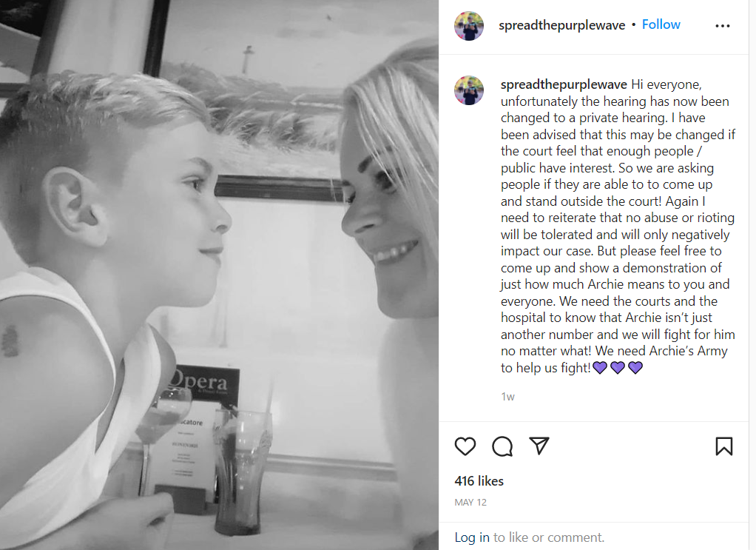756x550 pixels.
Task: Click the first purple heart emoji
Action: [600, 368]
